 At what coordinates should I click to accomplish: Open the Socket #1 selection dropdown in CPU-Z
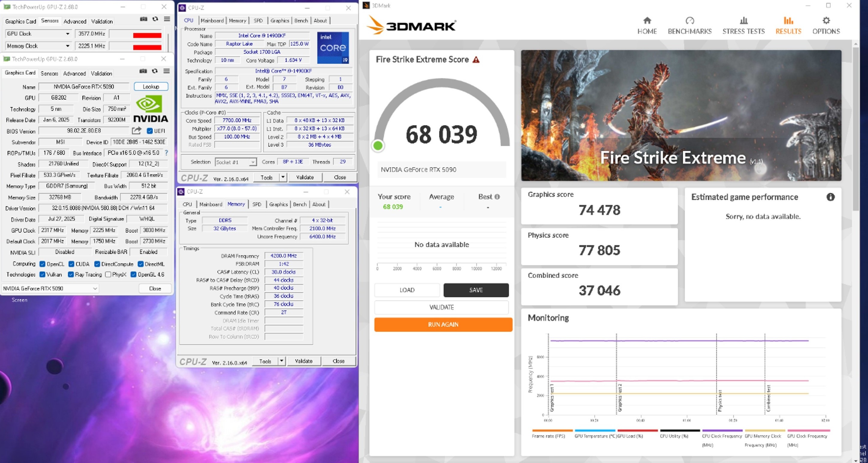click(x=253, y=162)
